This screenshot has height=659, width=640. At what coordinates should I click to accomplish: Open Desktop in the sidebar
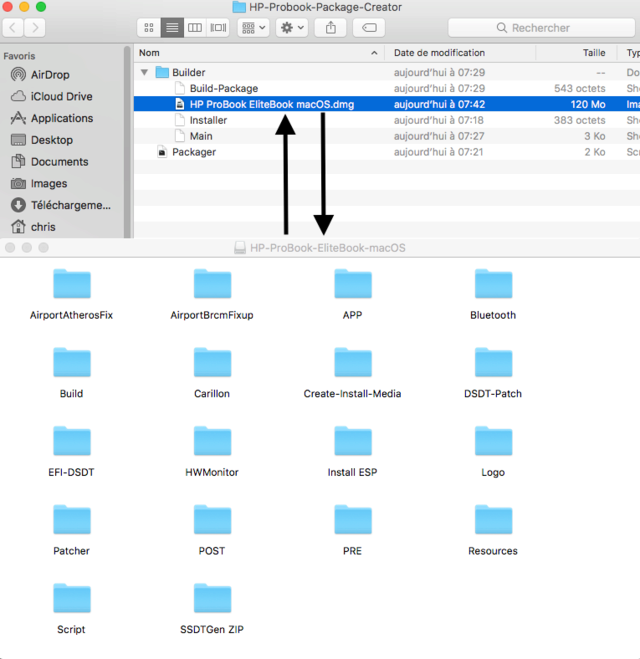[x=42, y=140]
